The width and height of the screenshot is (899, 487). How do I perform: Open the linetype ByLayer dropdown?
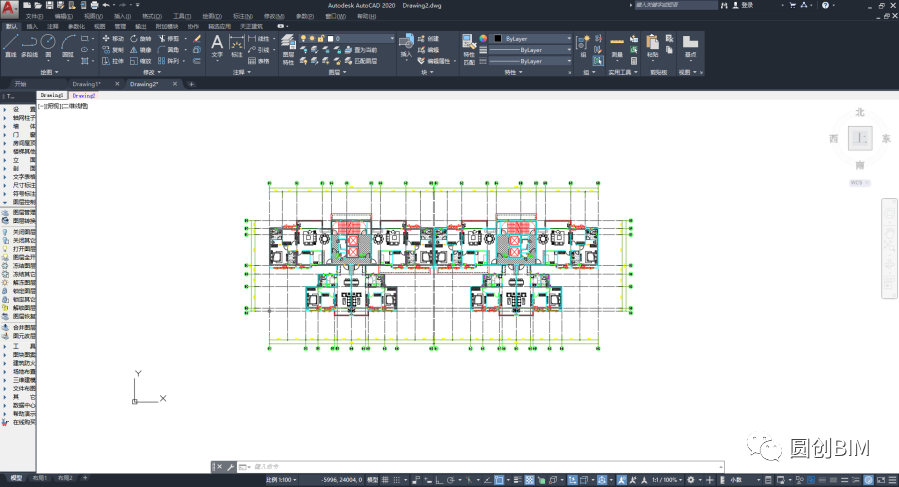[x=531, y=61]
